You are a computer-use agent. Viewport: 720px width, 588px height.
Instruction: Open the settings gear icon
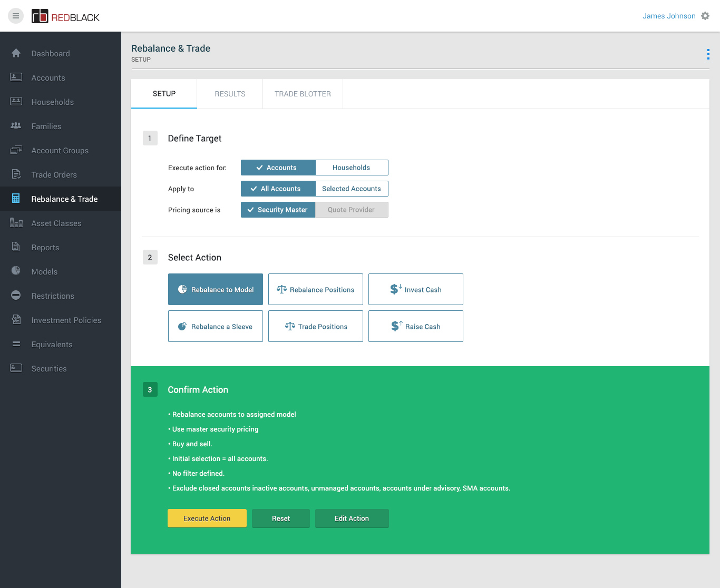tap(705, 16)
